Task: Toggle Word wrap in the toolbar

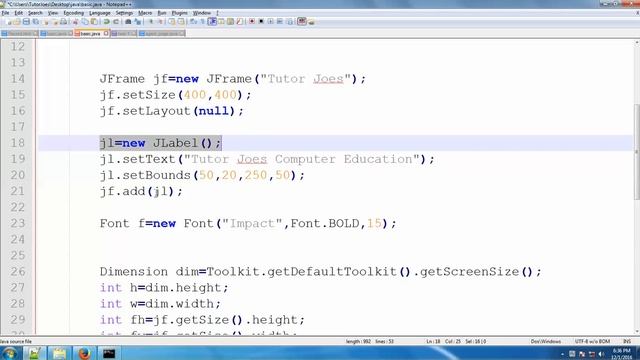Action: point(193,22)
